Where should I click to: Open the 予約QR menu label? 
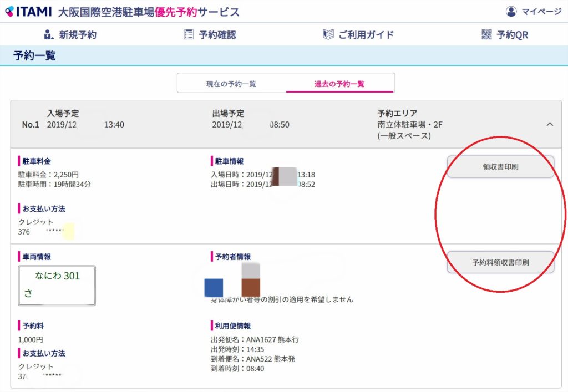point(513,35)
